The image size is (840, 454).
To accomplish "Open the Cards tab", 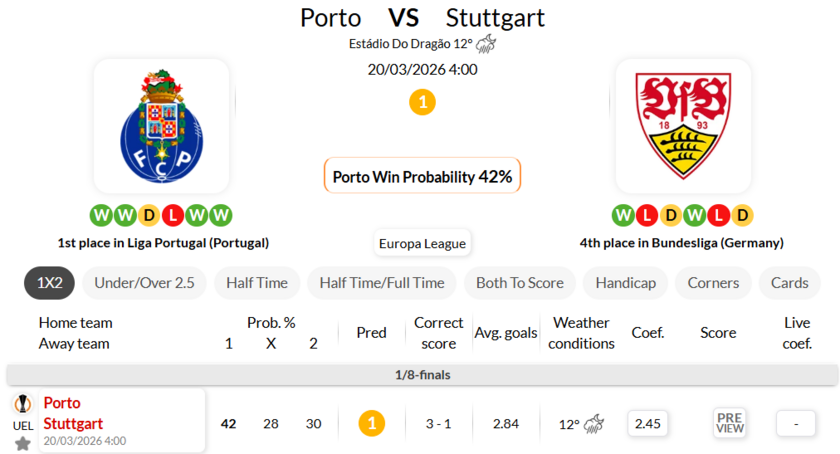I will click(790, 283).
